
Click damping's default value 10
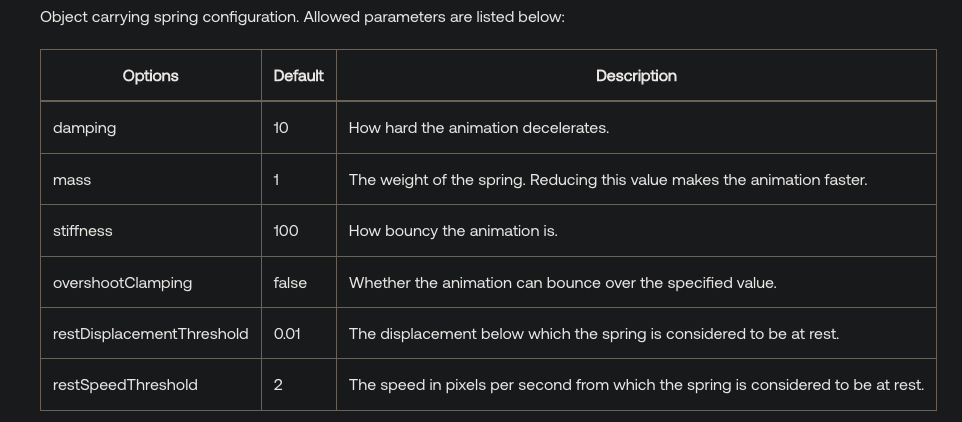click(x=281, y=128)
